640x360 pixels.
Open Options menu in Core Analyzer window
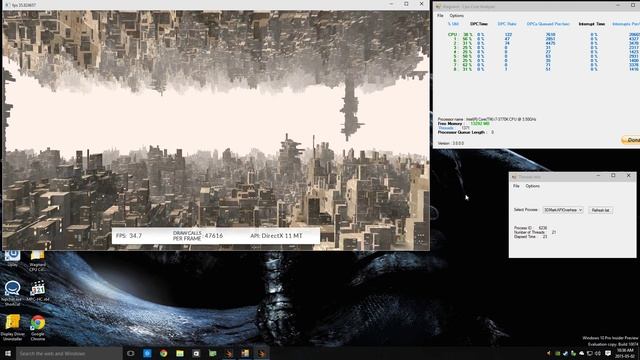(456, 16)
